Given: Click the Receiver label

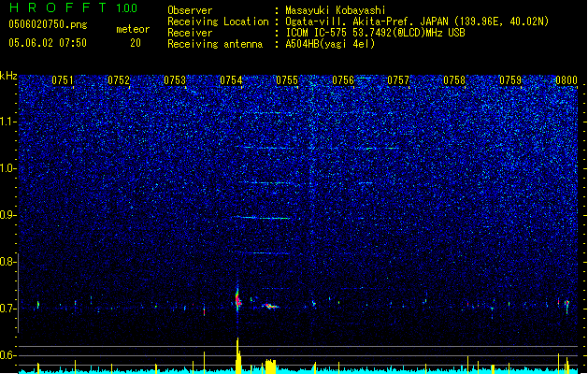Looking at the screenshot, I should click(x=190, y=33).
